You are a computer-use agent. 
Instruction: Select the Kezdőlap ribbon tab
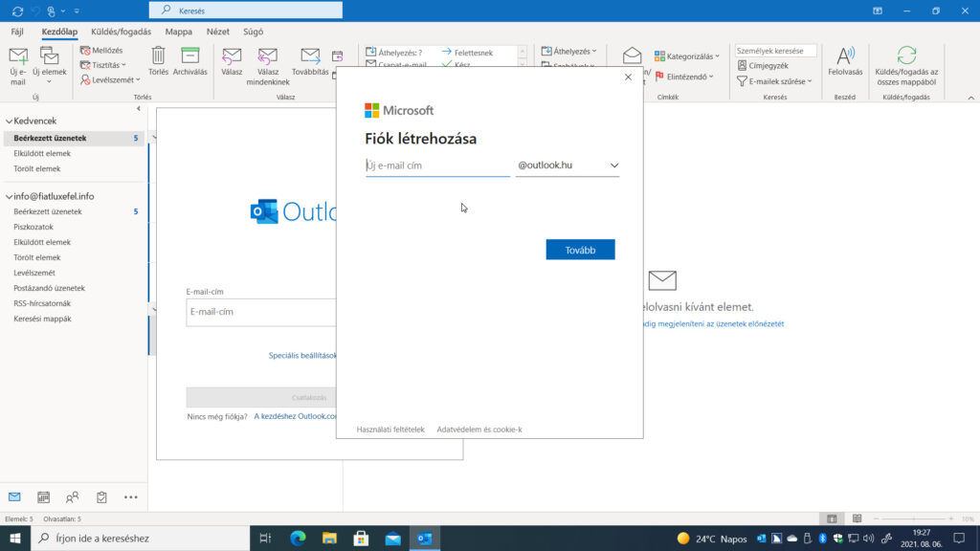59,32
